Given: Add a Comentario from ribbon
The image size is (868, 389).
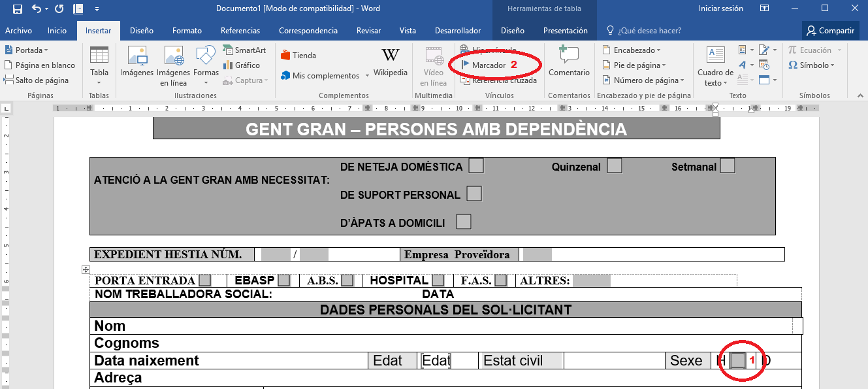Looking at the screenshot, I should (x=569, y=61).
